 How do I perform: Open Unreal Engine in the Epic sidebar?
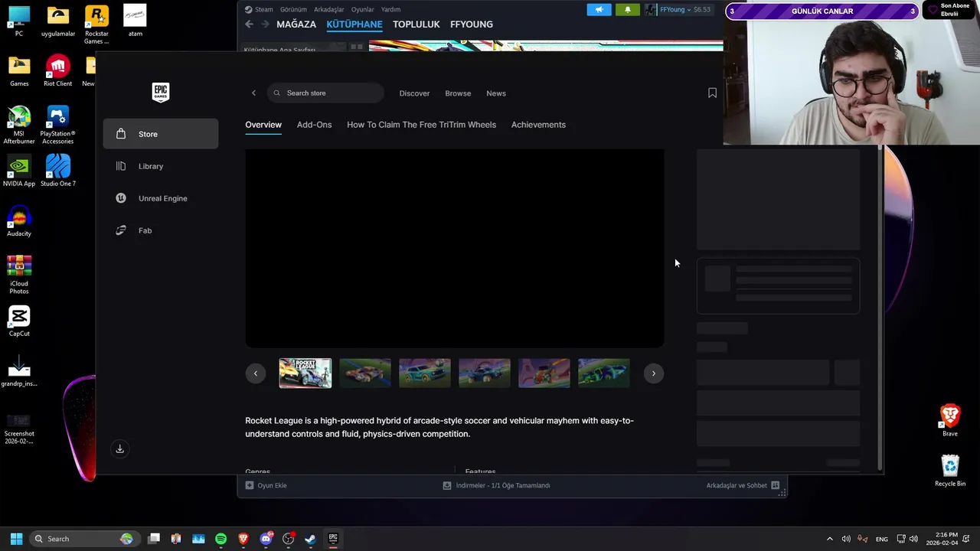click(161, 198)
